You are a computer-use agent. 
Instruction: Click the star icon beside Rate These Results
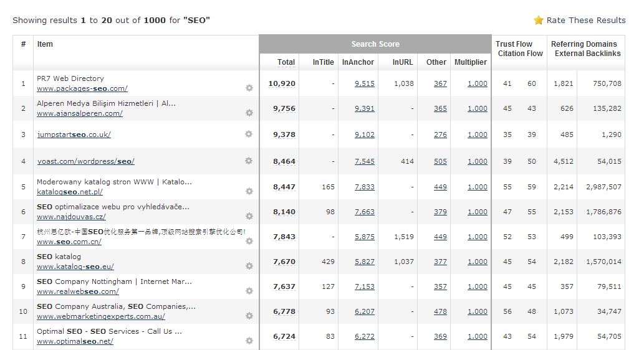(x=539, y=20)
